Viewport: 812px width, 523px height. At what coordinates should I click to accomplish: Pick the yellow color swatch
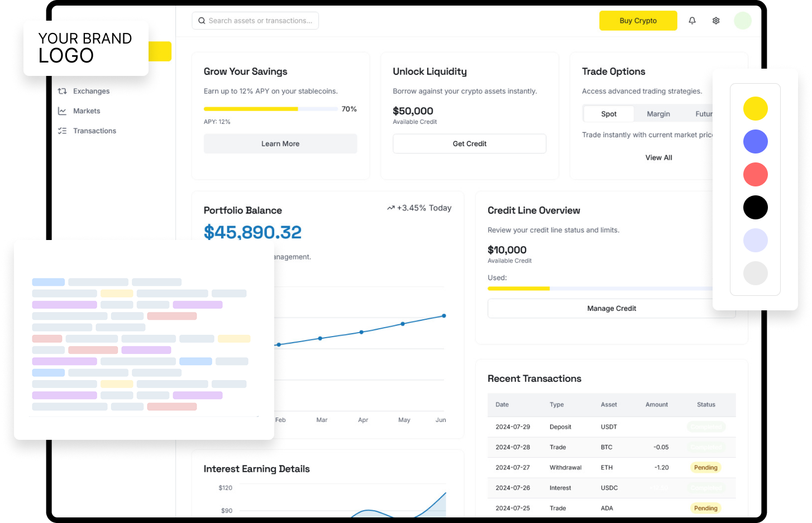[x=756, y=108]
